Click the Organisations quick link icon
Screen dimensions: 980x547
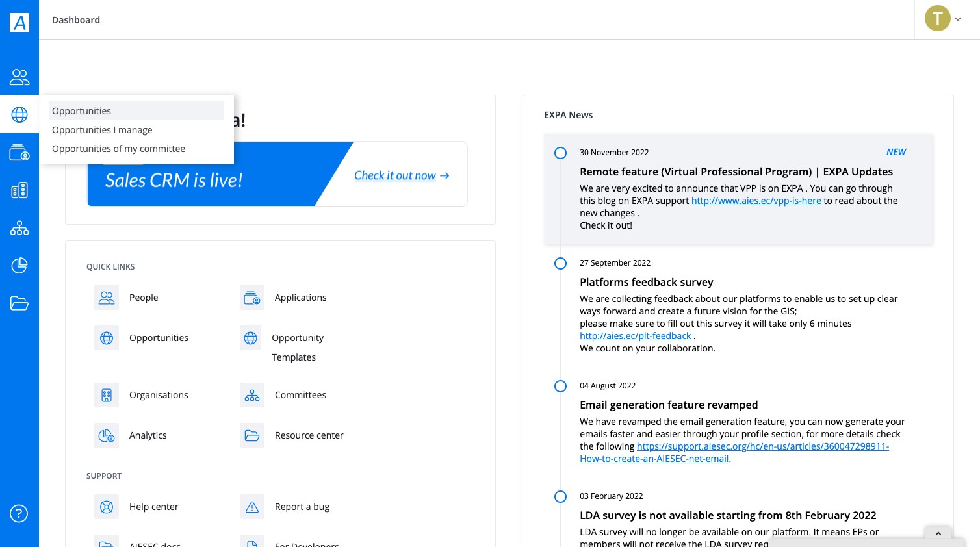[x=107, y=395]
